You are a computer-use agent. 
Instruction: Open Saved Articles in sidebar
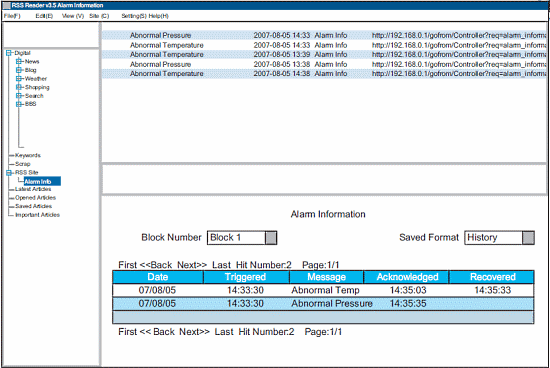(33, 206)
